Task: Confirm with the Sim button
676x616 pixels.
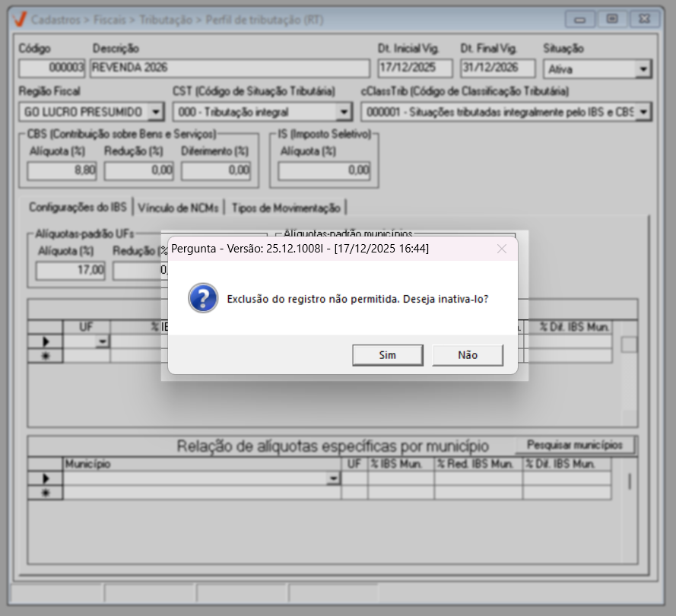Action: click(x=388, y=355)
